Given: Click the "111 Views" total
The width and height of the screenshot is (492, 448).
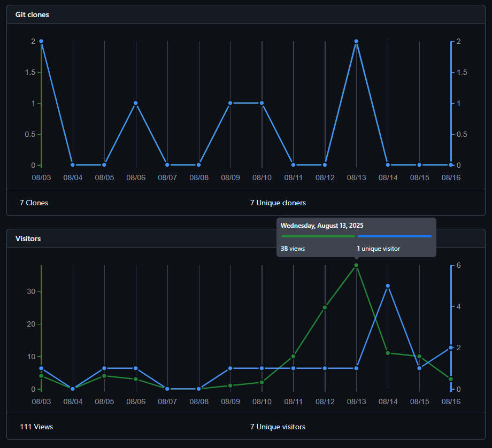Looking at the screenshot, I should click(x=36, y=427).
